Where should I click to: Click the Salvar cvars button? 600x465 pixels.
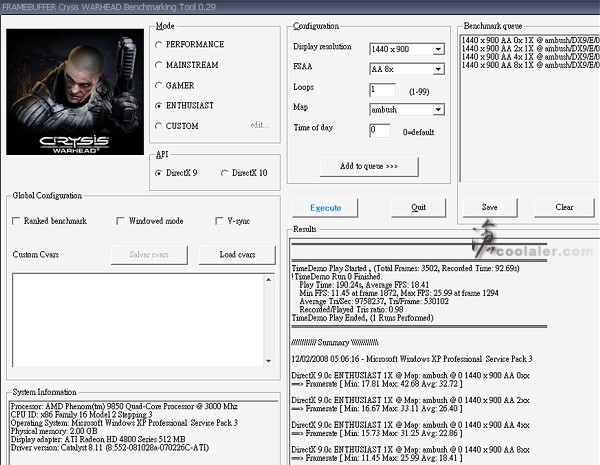[149, 255]
